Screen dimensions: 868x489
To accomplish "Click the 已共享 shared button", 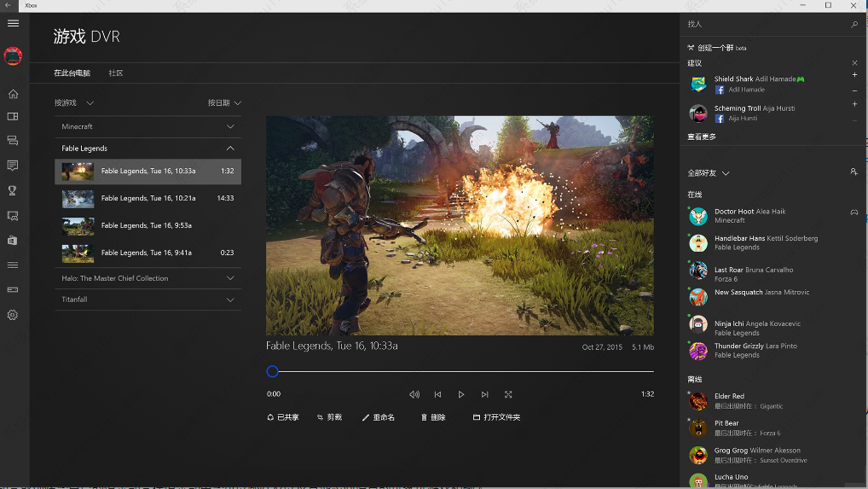I will coord(283,417).
